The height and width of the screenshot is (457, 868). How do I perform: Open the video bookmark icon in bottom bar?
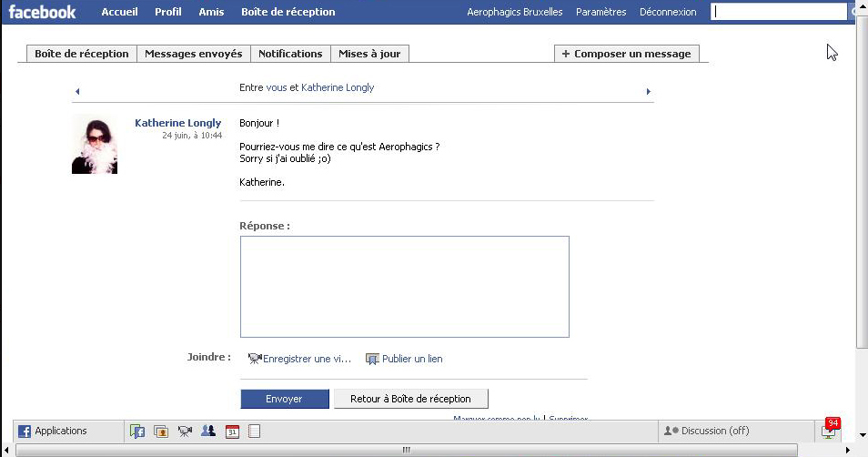click(x=185, y=432)
